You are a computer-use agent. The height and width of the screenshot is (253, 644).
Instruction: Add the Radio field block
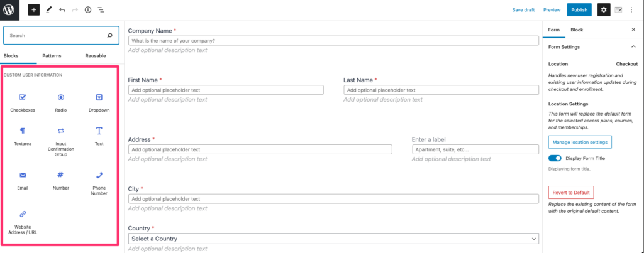pos(61,102)
